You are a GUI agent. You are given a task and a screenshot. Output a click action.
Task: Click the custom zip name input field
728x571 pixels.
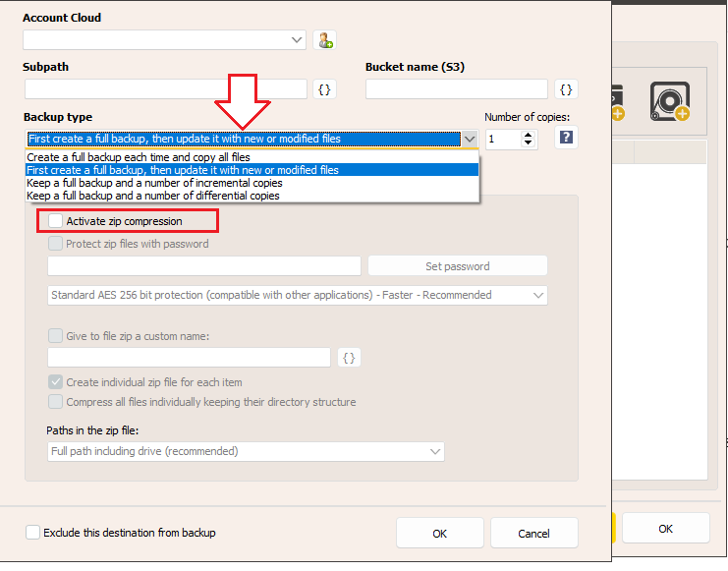[x=189, y=358]
